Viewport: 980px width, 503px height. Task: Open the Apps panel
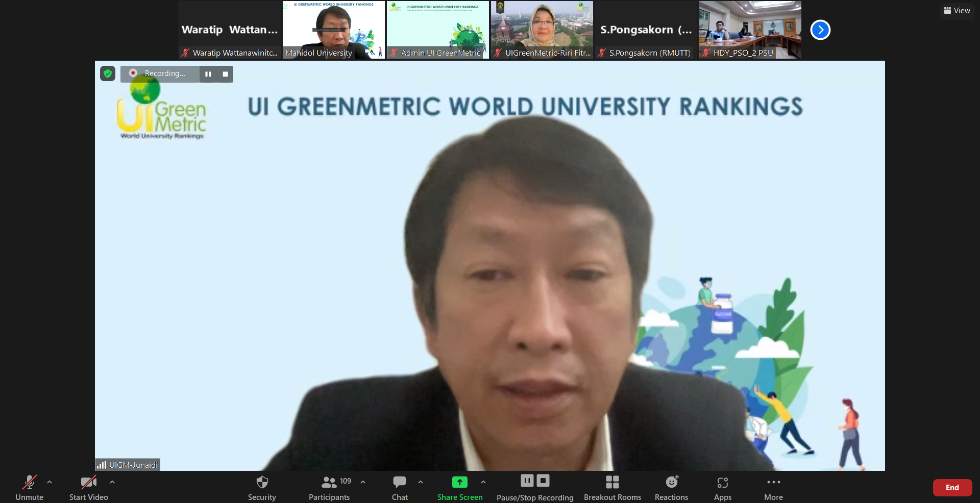coord(722,482)
